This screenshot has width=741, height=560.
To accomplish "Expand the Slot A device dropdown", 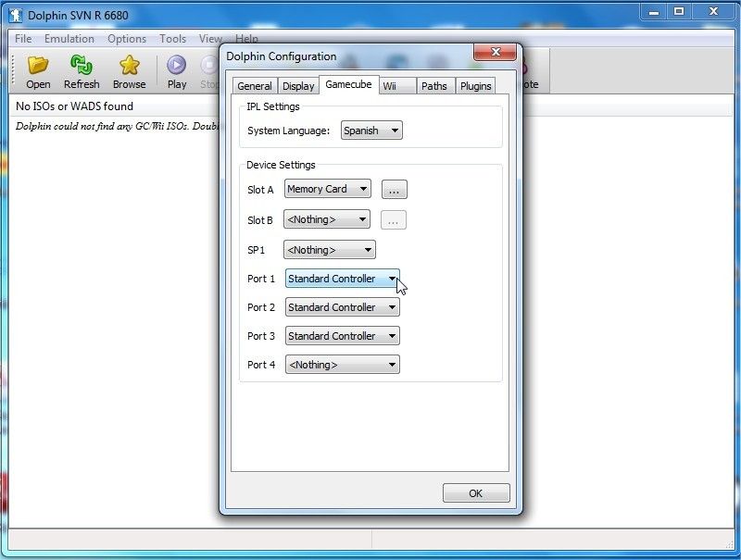I will point(328,189).
